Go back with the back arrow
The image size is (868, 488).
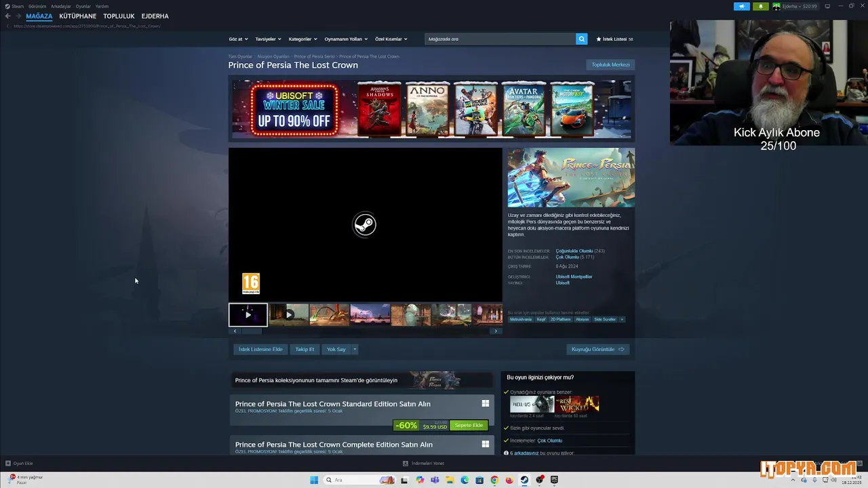tap(8, 16)
